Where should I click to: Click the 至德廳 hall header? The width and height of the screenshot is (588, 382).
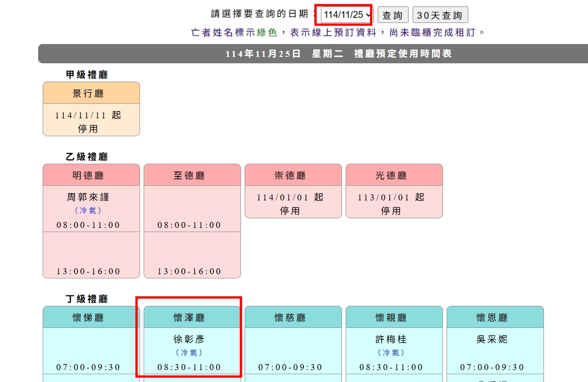192,175
